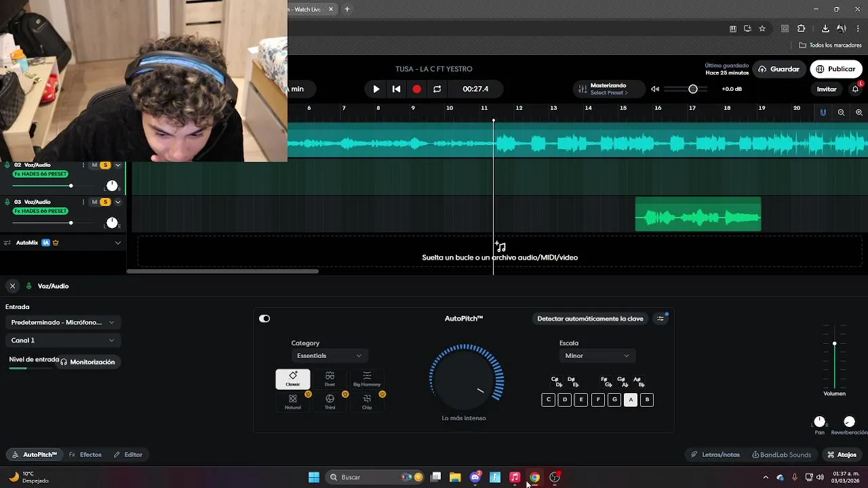Open the Canal 1 channel dropdown
The height and width of the screenshot is (488, 868).
point(62,340)
